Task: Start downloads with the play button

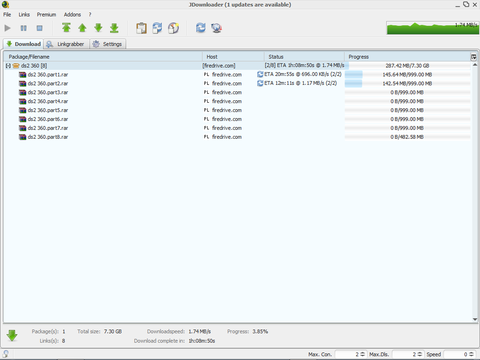Action: tap(7, 28)
